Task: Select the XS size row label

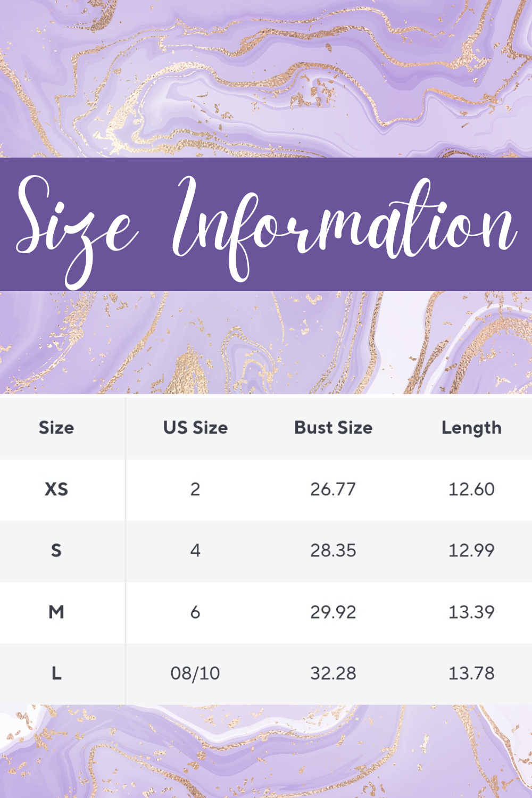Action: tap(56, 489)
